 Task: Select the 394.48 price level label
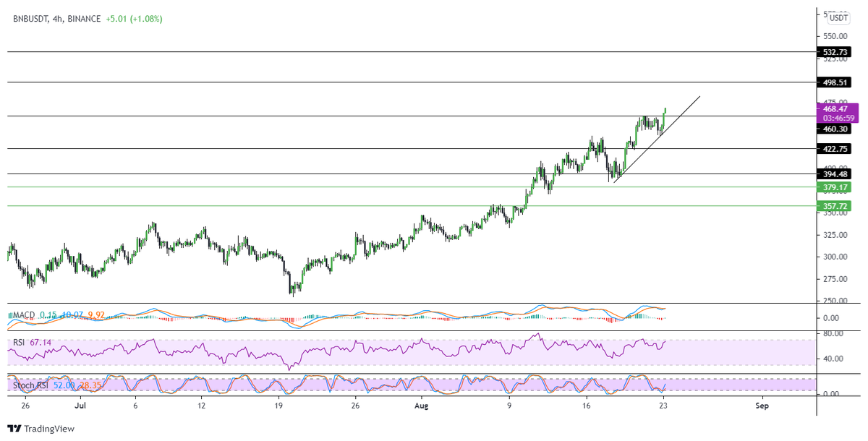click(835, 174)
